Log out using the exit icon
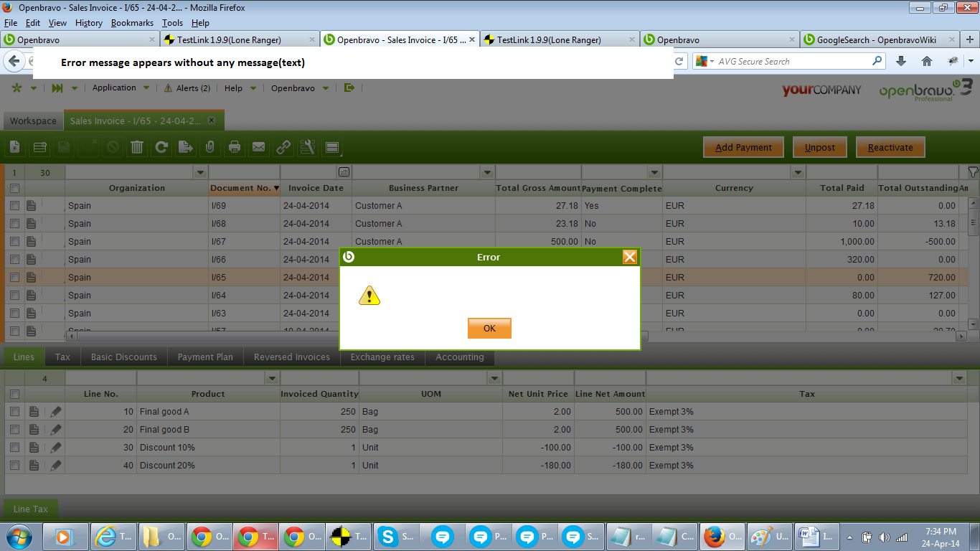The height and width of the screenshot is (551, 980). point(349,88)
